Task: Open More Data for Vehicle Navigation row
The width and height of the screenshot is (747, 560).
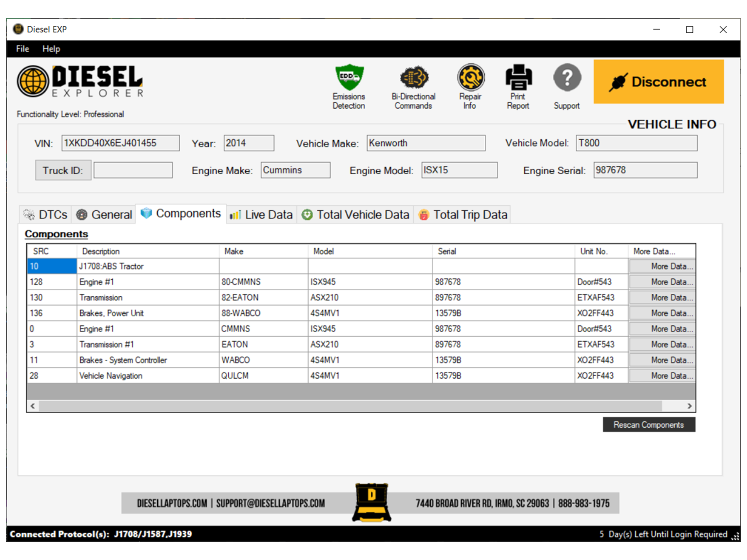Action: click(662, 376)
